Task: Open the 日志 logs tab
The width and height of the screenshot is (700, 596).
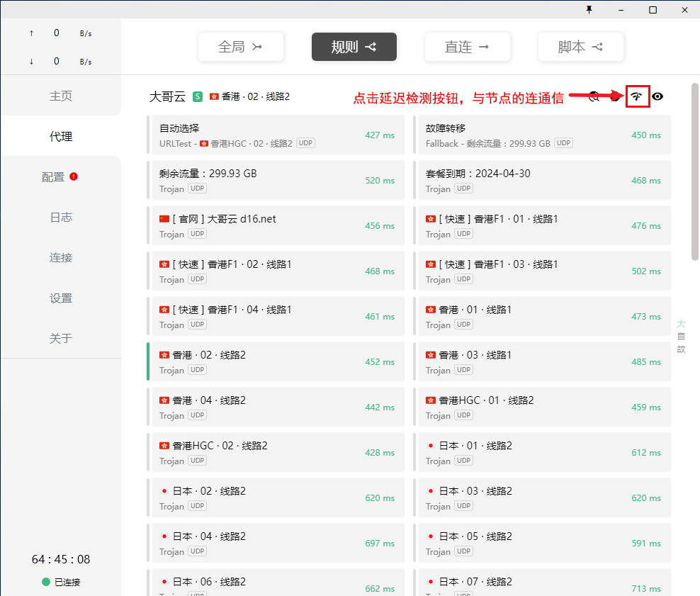Action: [61, 217]
